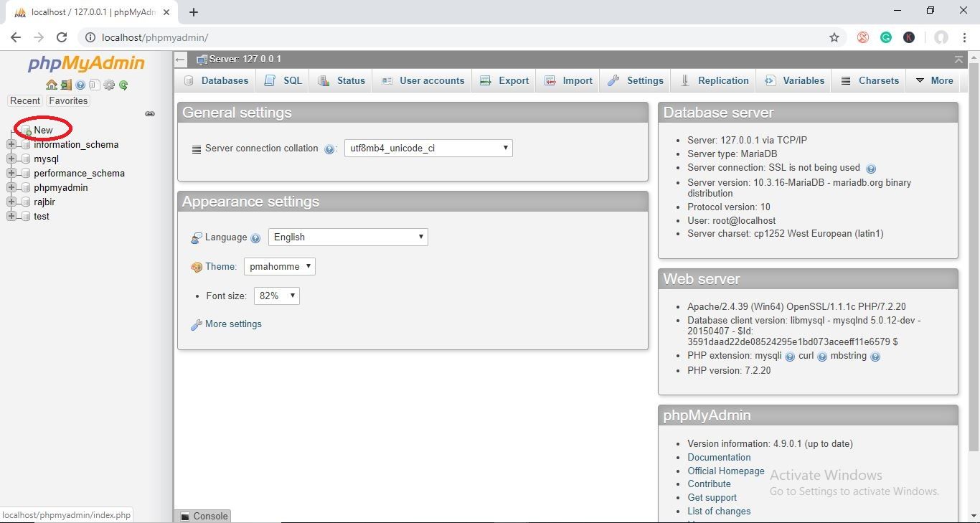Open the More tab menu

(934, 80)
